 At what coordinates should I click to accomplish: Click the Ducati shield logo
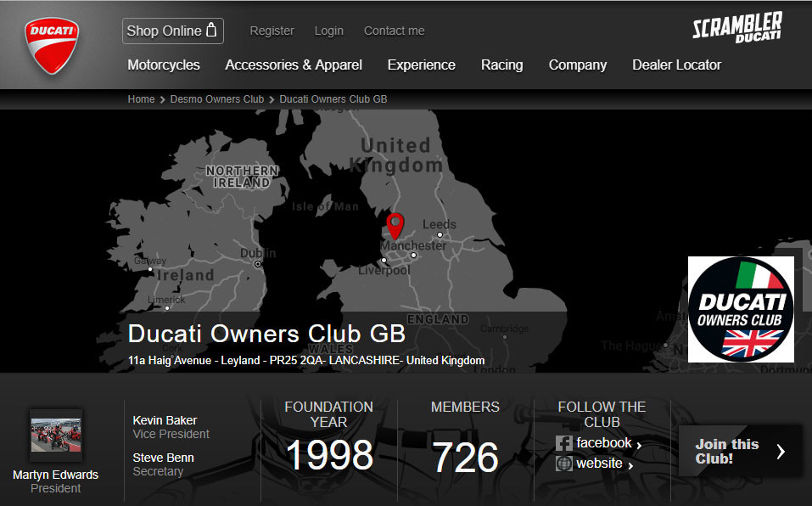52,46
